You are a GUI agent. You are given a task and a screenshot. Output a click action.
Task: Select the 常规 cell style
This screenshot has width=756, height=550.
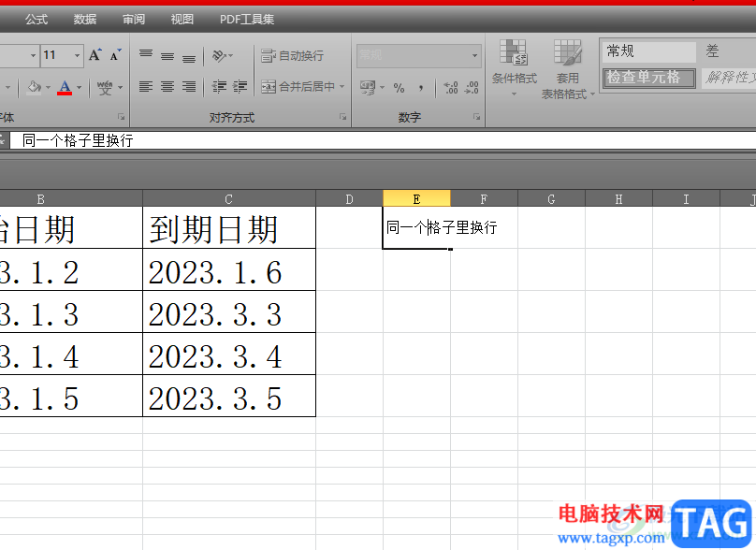pos(649,51)
